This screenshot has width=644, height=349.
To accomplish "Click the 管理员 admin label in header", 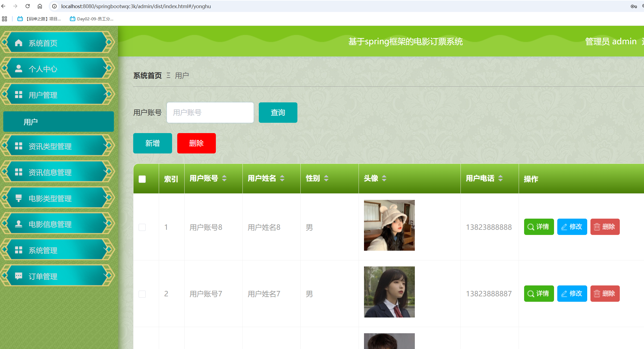I will [611, 41].
